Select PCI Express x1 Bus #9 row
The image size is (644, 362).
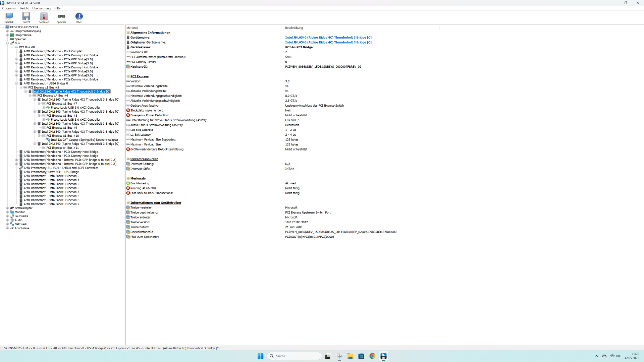point(62,128)
